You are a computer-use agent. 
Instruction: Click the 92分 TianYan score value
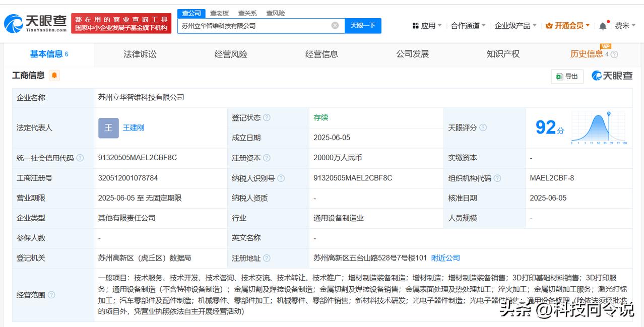(550, 128)
